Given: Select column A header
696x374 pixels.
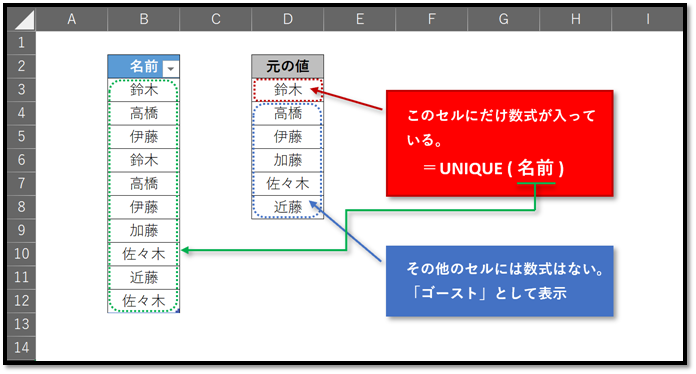Looking at the screenshot, I should pos(71,19).
